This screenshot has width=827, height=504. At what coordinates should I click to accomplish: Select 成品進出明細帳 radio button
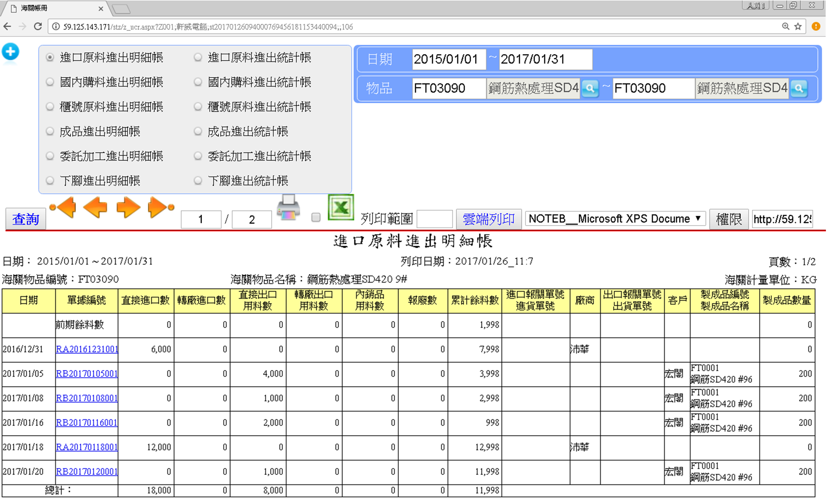pos(50,131)
